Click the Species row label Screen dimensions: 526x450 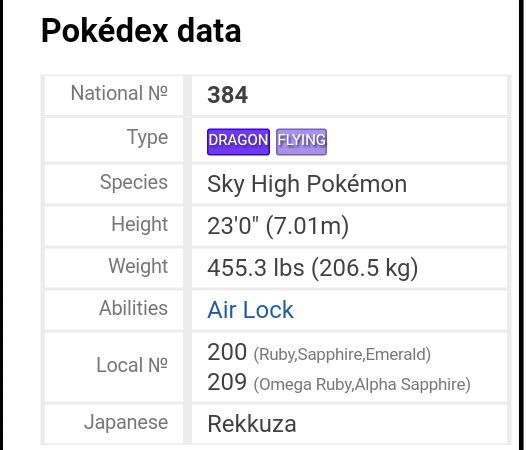tap(134, 182)
